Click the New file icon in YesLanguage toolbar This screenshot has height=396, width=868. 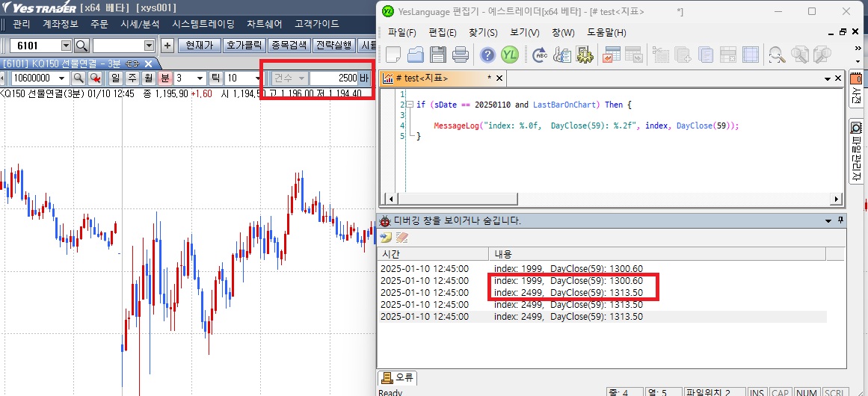click(x=393, y=55)
